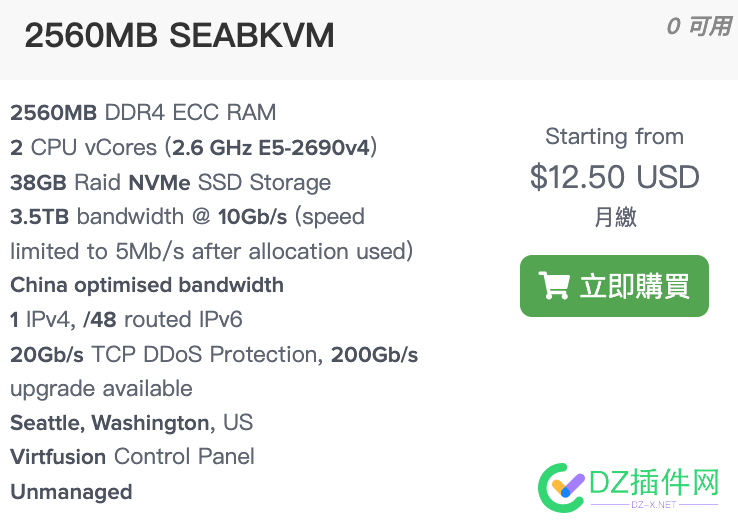This screenshot has height=528, width=738.
Task: Click the Seattle, Washington, US location line
Action: tap(132, 423)
